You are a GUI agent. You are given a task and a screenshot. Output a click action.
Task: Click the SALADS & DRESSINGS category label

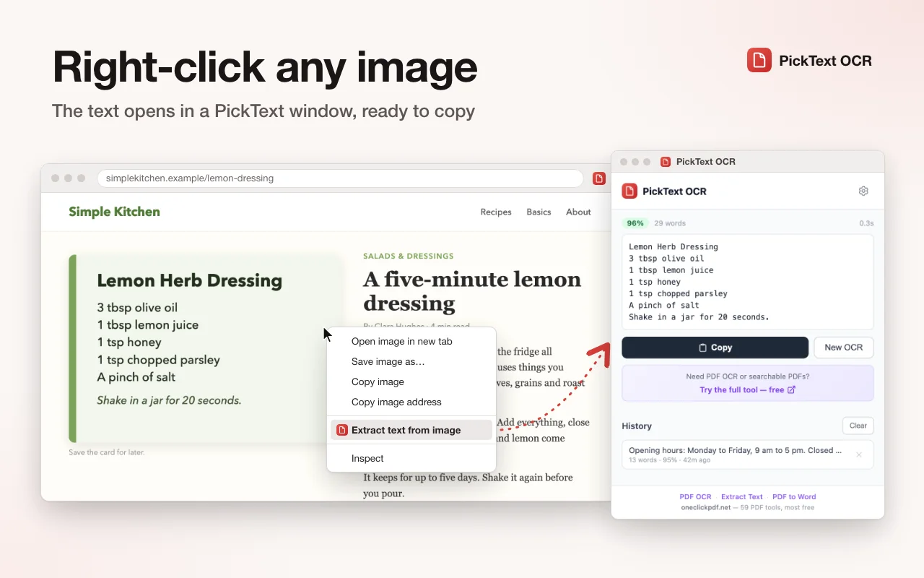coord(409,256)
